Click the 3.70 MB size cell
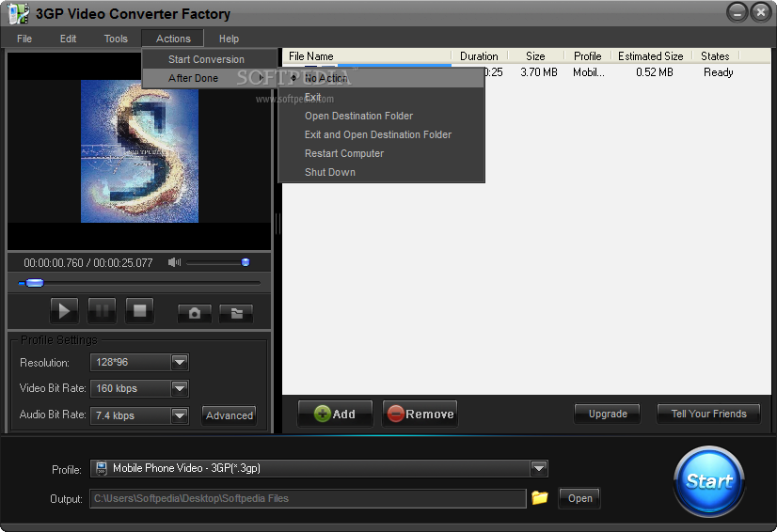The image size is (777, 532). (539, 72)
